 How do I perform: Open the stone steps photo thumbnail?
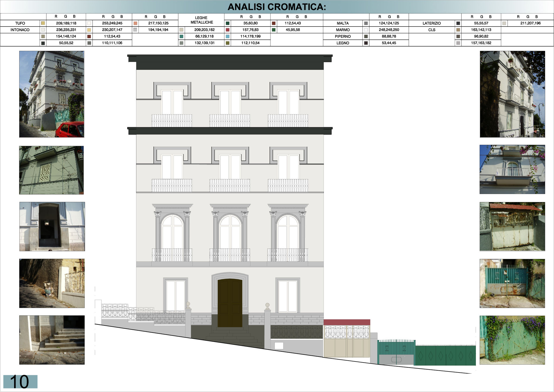pyautogui.click(x=52, y=340)
